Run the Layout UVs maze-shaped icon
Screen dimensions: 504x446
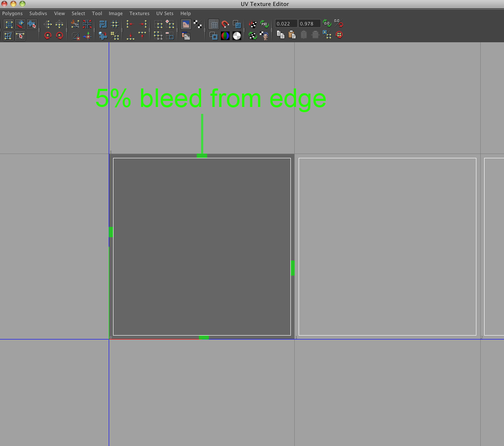pos(103,24)
